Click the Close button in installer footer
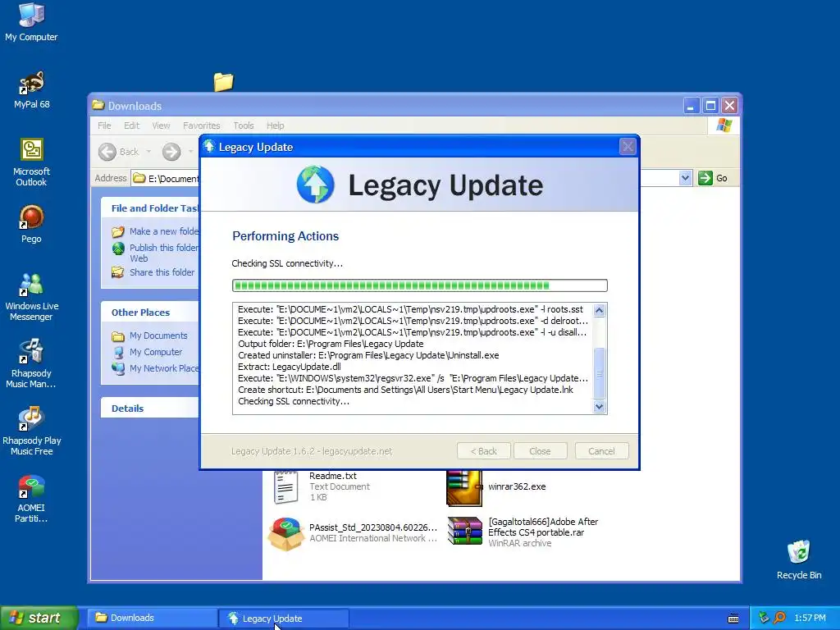 click(540, 451)
